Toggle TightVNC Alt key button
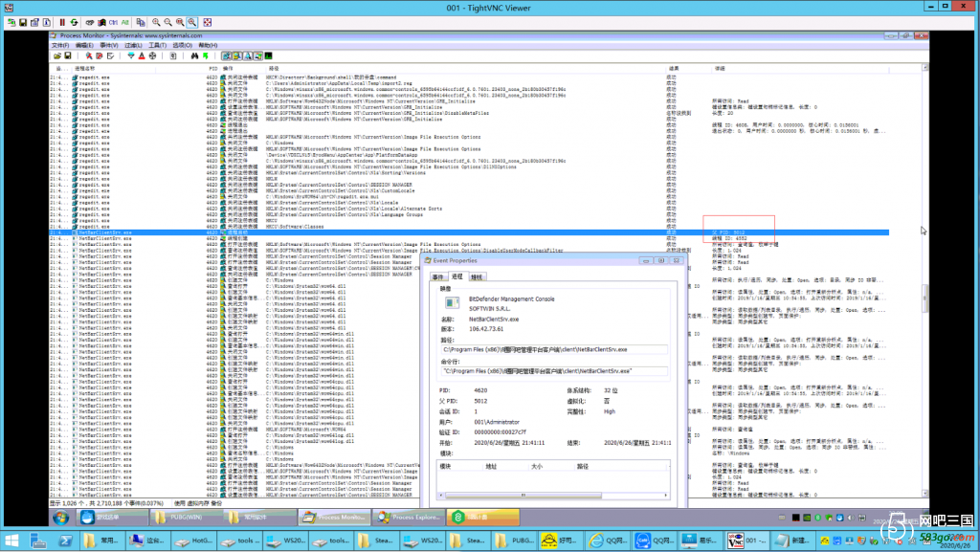This screenshot has width=980, height=552. pyautogui.click(x=125, y=22)
